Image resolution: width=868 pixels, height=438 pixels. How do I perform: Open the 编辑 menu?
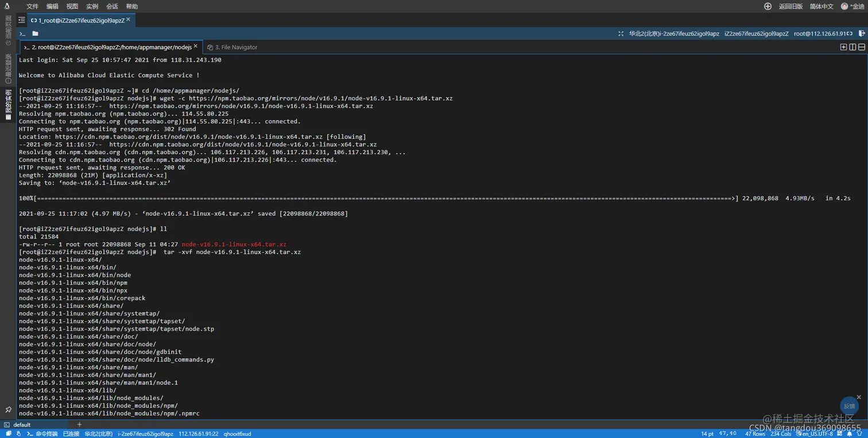52,6
